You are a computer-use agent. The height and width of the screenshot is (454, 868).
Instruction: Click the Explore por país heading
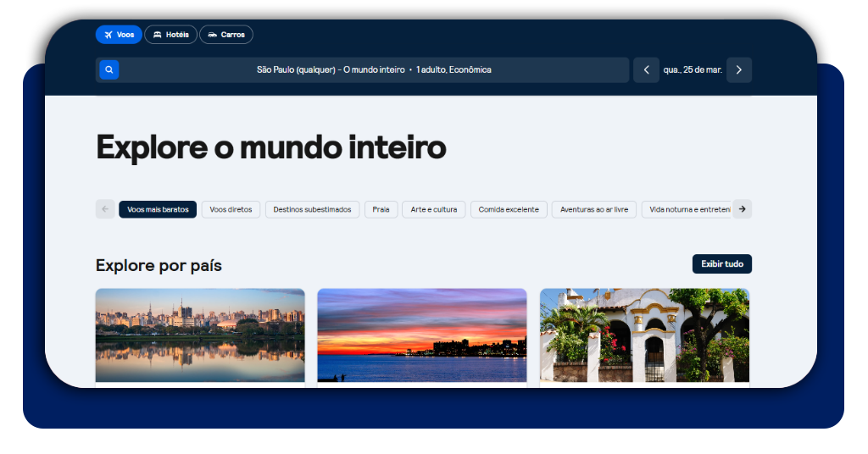pos(159,265)
